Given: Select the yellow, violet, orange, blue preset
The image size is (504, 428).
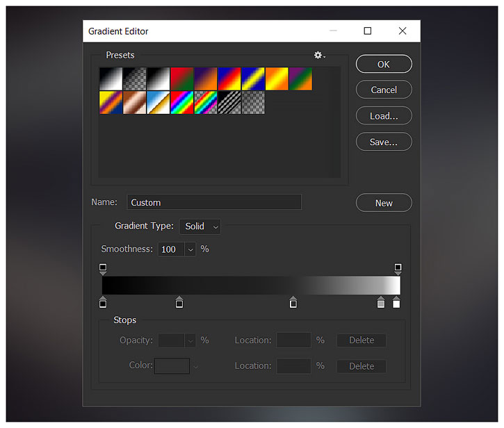Looking at the screenshot, I should coord(111,103).
